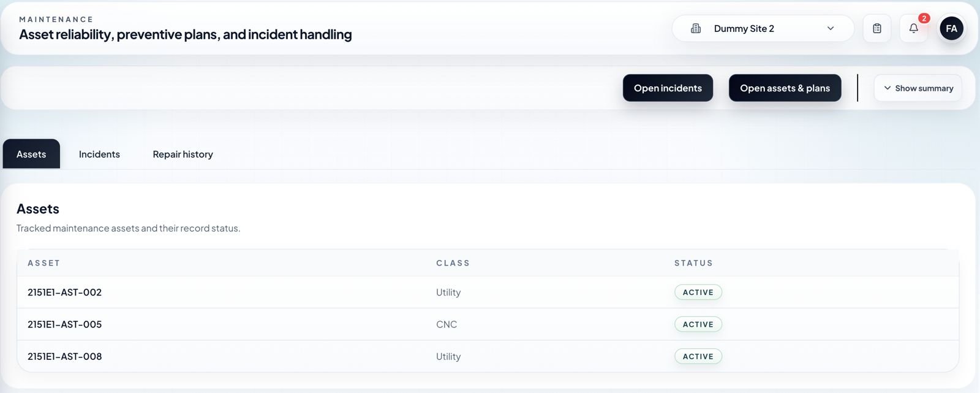The width and height of the screenshot is (980, 393).
Task: Expand the Show summary panel
Action: pos(918,88)
